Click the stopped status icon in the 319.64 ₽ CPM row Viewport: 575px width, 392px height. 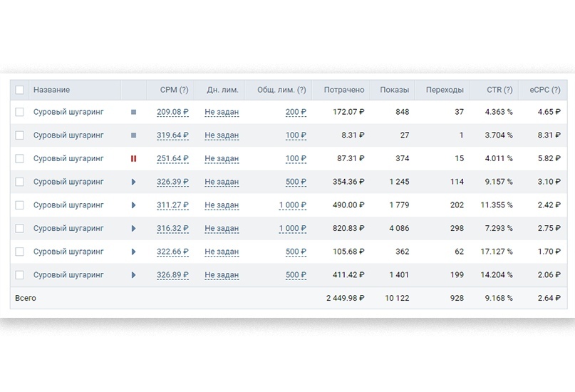tap(133, 135)
